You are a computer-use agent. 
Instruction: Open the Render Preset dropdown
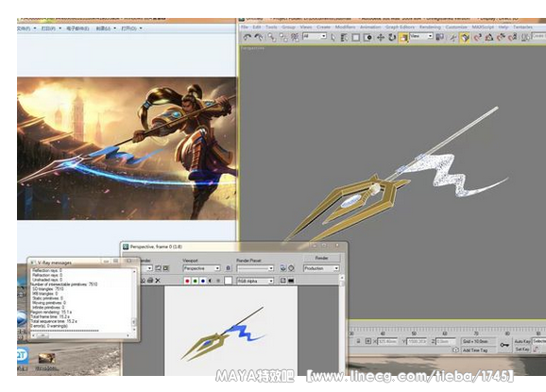click(x=255, y=268)
